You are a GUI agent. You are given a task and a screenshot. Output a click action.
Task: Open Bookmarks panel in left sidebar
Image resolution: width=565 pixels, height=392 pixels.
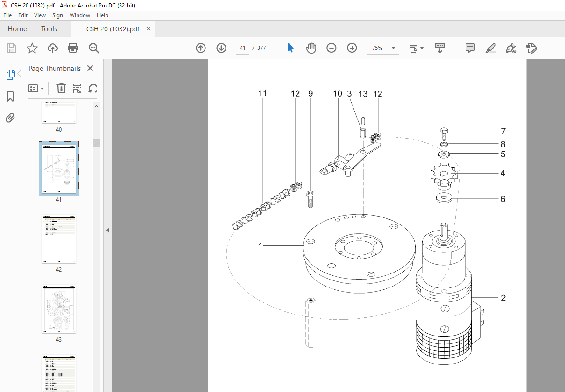coord(10,97)
